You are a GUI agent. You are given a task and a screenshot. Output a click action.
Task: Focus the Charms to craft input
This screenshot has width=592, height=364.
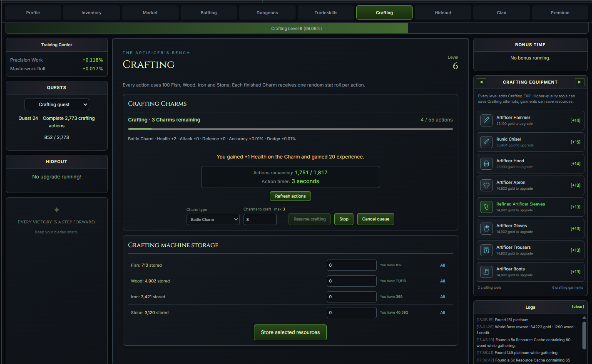260,219
